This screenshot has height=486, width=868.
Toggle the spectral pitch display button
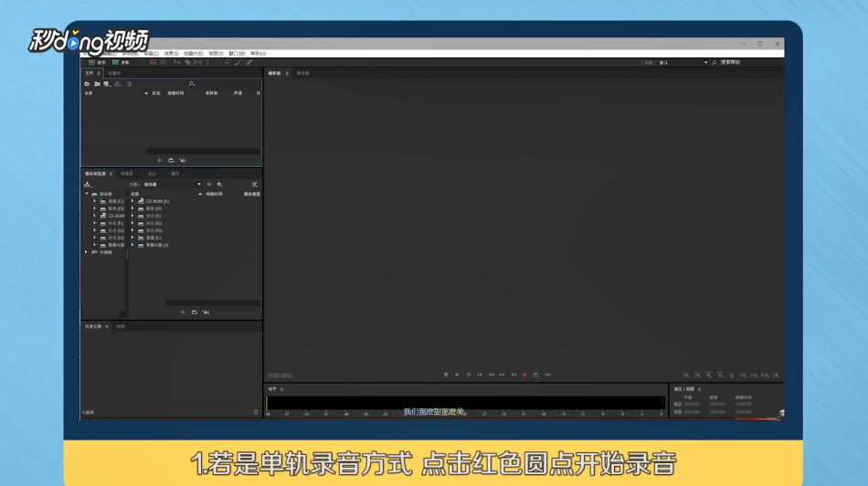164,62
